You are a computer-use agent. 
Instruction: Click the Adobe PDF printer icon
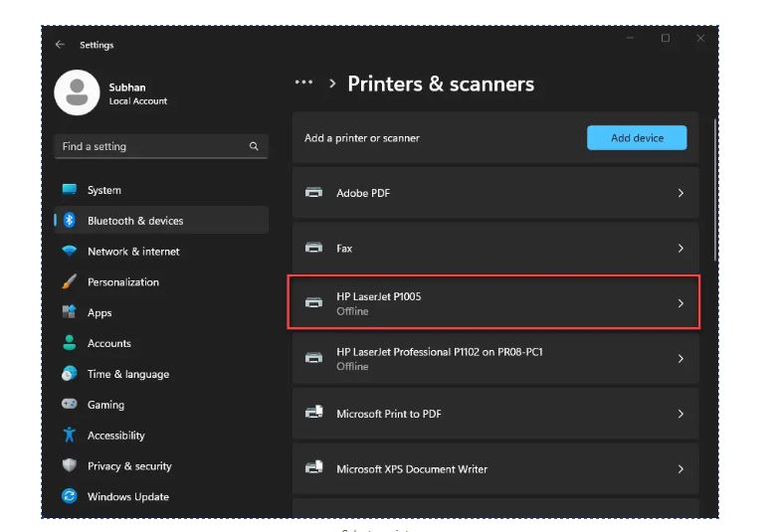point(313,193)
